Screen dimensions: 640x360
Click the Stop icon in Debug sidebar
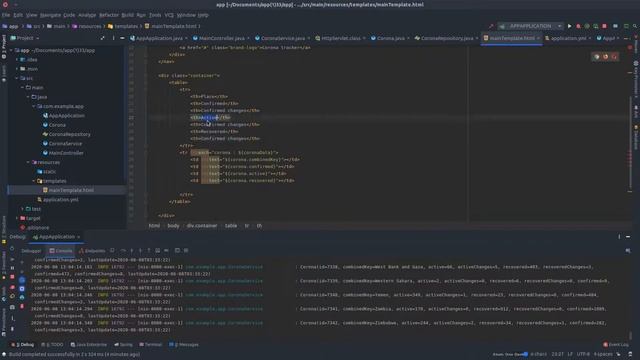[x=12, y=277]
